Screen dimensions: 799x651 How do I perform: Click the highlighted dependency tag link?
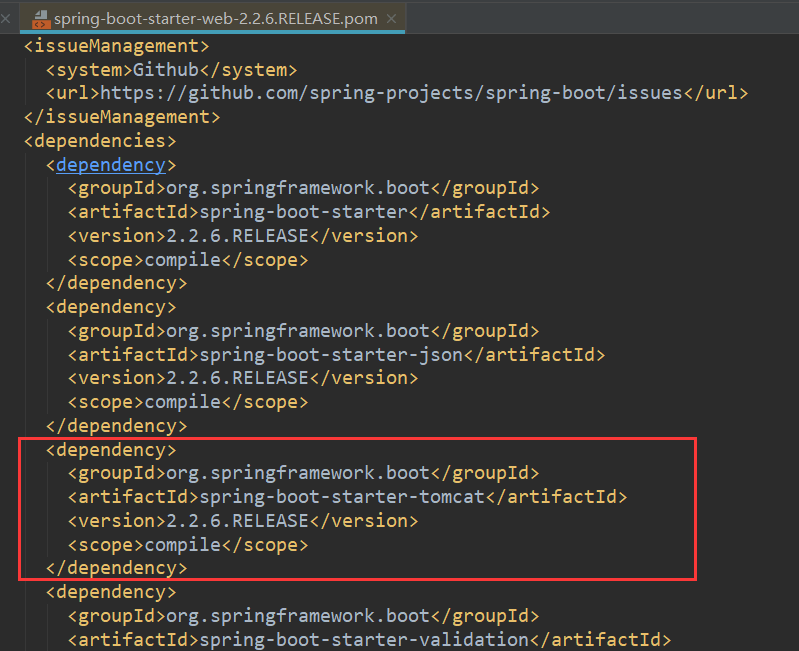pos(111,165)
